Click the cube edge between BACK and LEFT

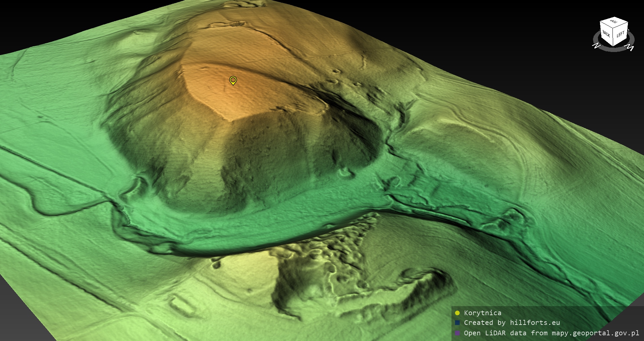613,38
